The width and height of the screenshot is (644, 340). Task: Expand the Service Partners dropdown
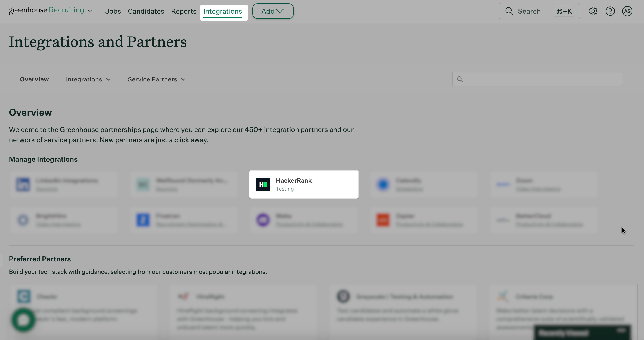tap(157, 79)
